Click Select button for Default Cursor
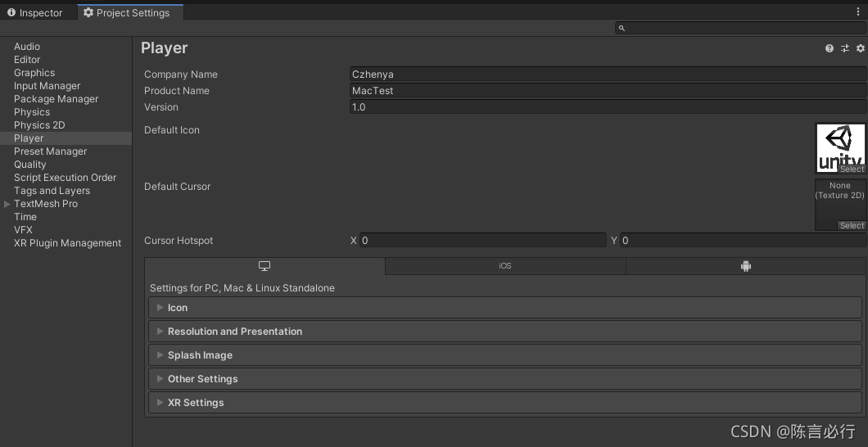 click(x=852, y=226)
